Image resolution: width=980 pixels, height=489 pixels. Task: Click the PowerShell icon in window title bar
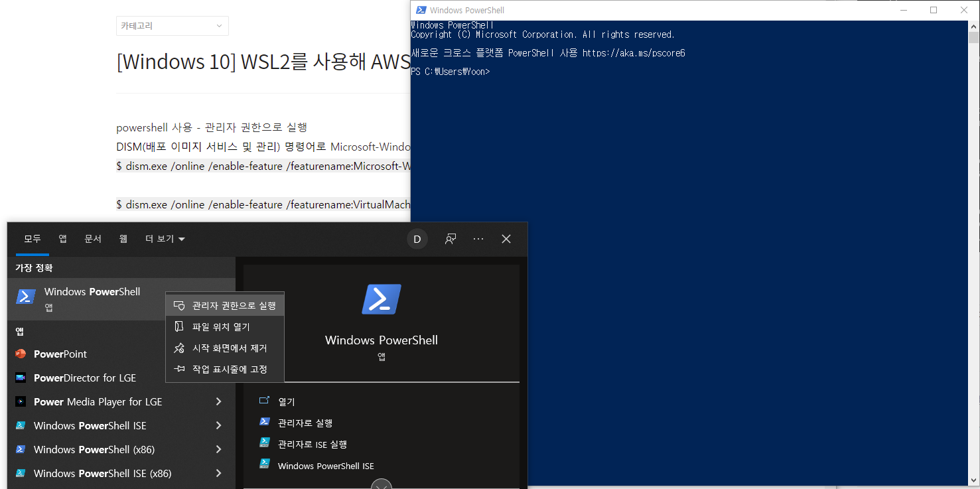pyautogui.click(x=421, y=10)
